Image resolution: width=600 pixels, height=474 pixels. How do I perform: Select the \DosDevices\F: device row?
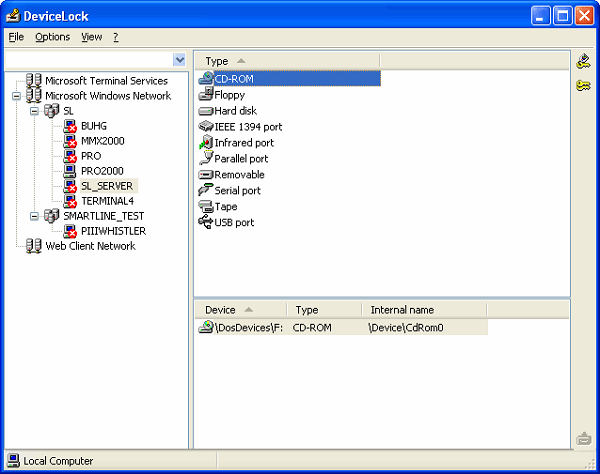[243, 327]
